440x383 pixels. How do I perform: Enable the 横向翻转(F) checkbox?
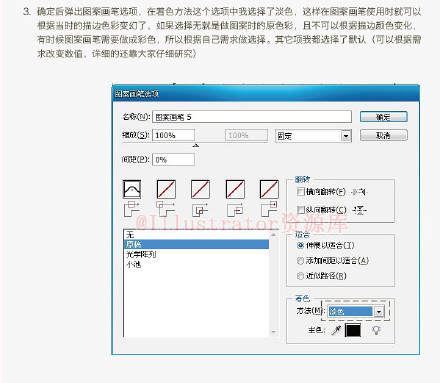click(x=301, y=192)
